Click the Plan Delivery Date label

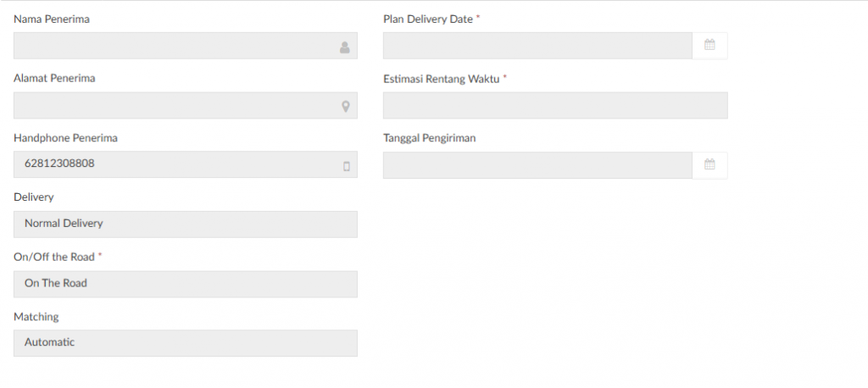tap(428, 19)
